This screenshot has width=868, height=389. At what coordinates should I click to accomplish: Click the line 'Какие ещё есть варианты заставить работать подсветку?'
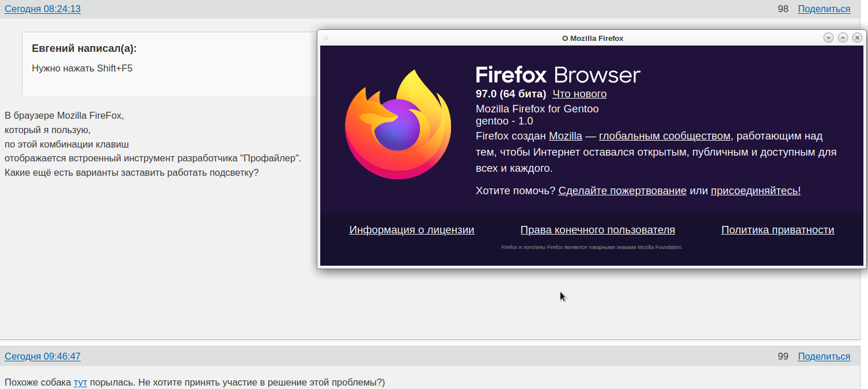(x=132, y=172)
